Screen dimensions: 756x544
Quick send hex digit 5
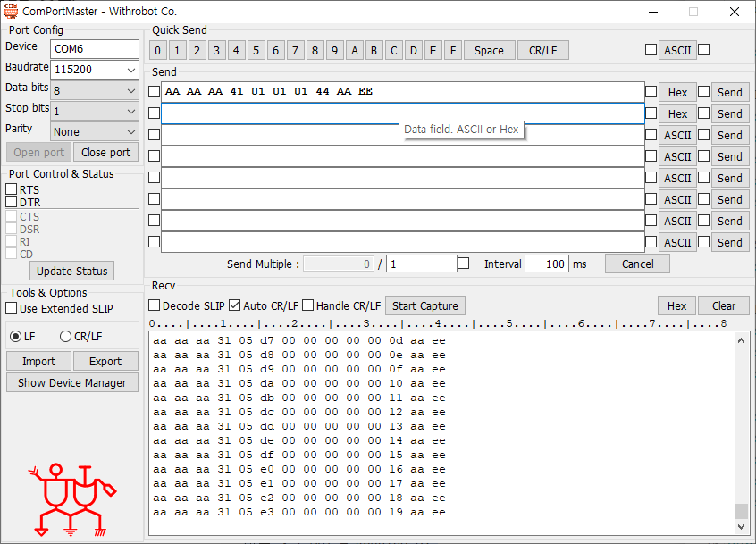(x=256, y=50)
